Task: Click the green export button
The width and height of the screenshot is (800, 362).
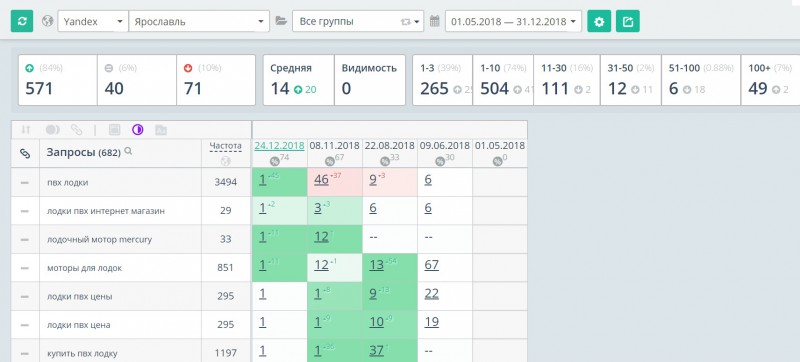Action: coord(628,21)
